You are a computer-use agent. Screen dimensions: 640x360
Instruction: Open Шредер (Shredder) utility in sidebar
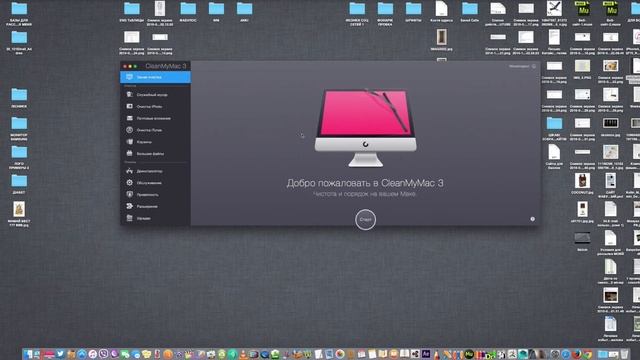155,218
